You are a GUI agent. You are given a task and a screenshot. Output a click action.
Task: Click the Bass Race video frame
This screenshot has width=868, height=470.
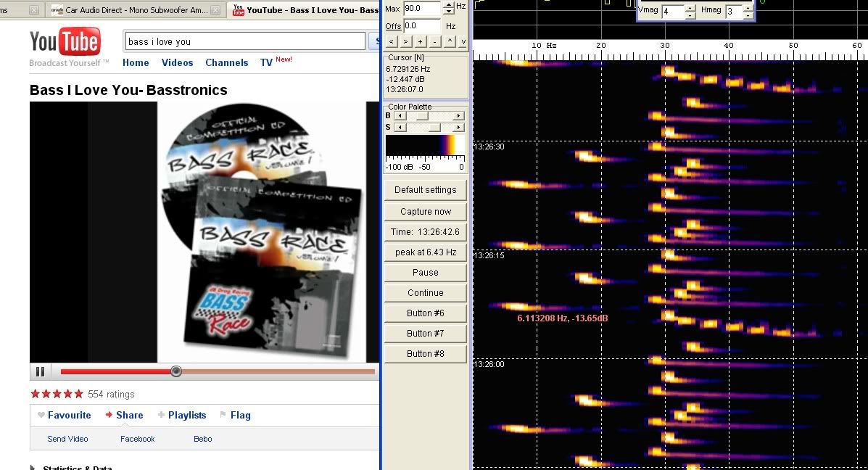204,232
